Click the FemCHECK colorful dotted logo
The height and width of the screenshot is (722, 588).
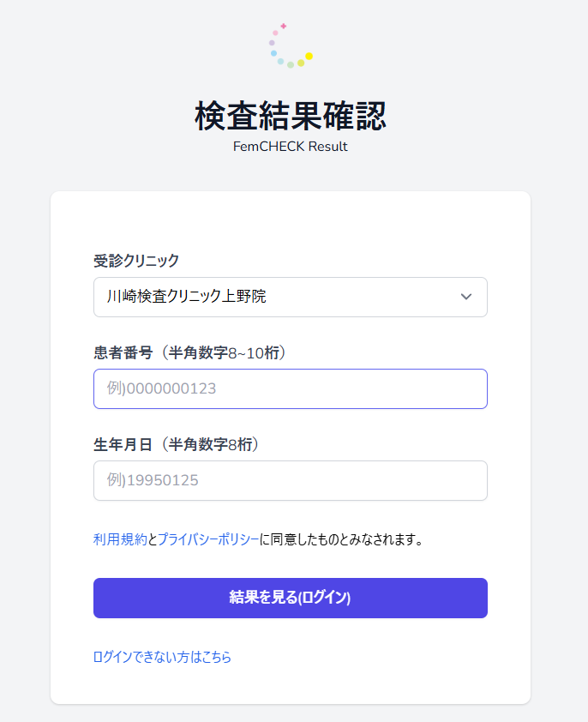[x=291, y=45]
